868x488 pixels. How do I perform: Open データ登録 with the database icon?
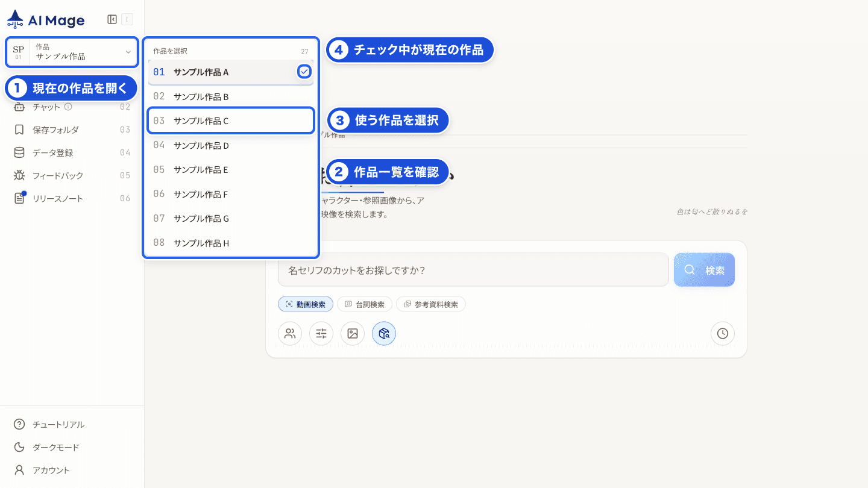point(72,152)
